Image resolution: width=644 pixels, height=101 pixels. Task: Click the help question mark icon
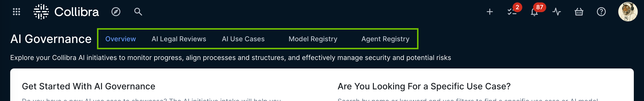pyautogui.click(x=601, y=12)
